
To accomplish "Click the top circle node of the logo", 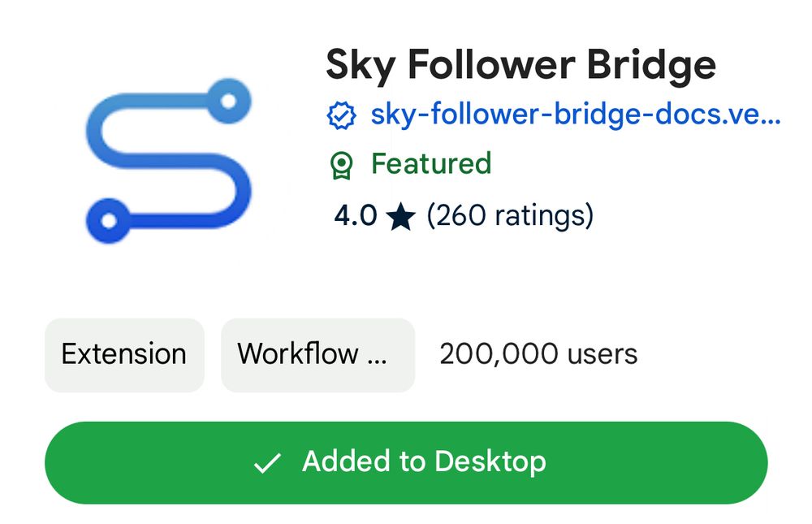I will pos(229,102).
